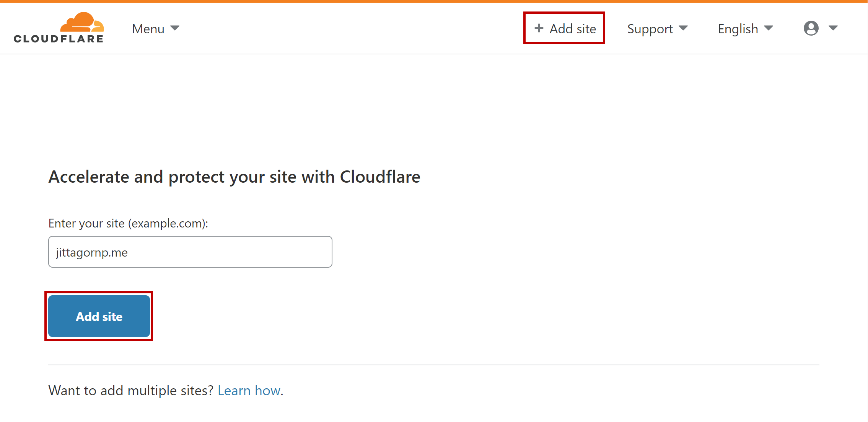Expand the arrow beside account avatar
Screen dimensions: 868x422
[833, 28]
